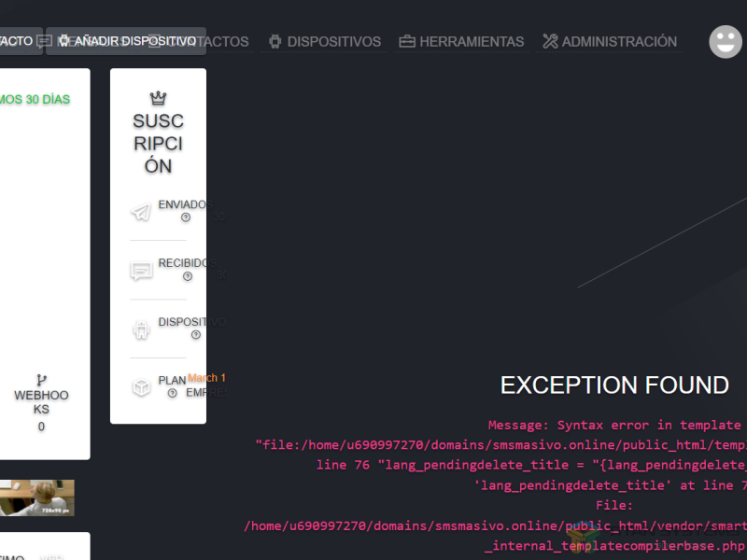Click the Suscripción card heading
The height and width of the screenshot is (560, 747).
158,144
